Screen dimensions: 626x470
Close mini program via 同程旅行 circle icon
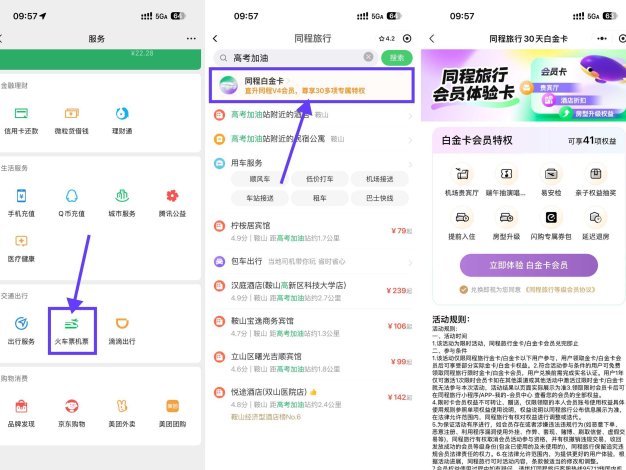[x=407, y=38]
